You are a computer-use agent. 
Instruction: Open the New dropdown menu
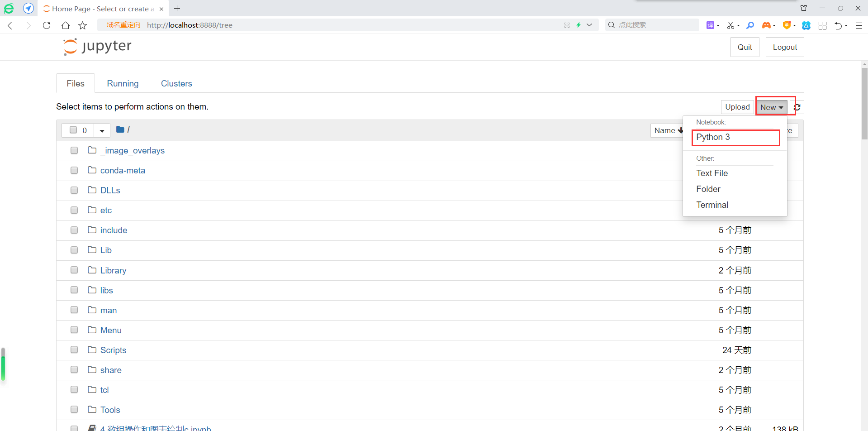(x=771, y=107)
